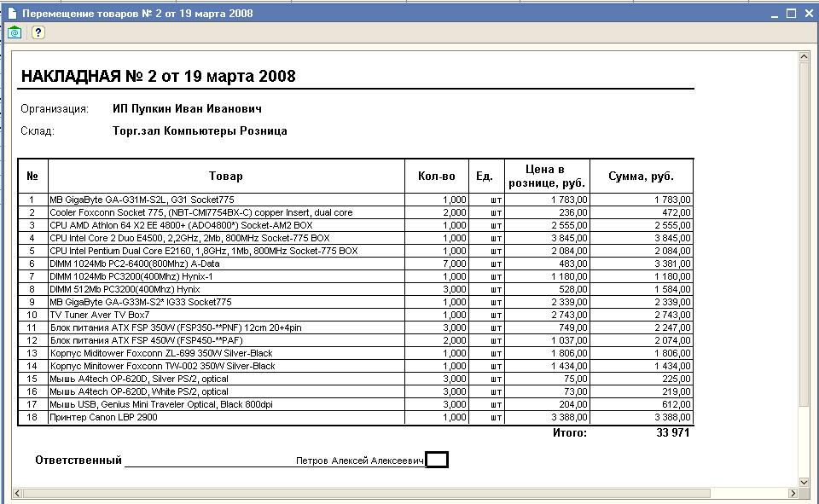819x504 pixels.
Task: Click warehouse name Торг.зал Компьютеры Розница
Action: pos(200,130)
